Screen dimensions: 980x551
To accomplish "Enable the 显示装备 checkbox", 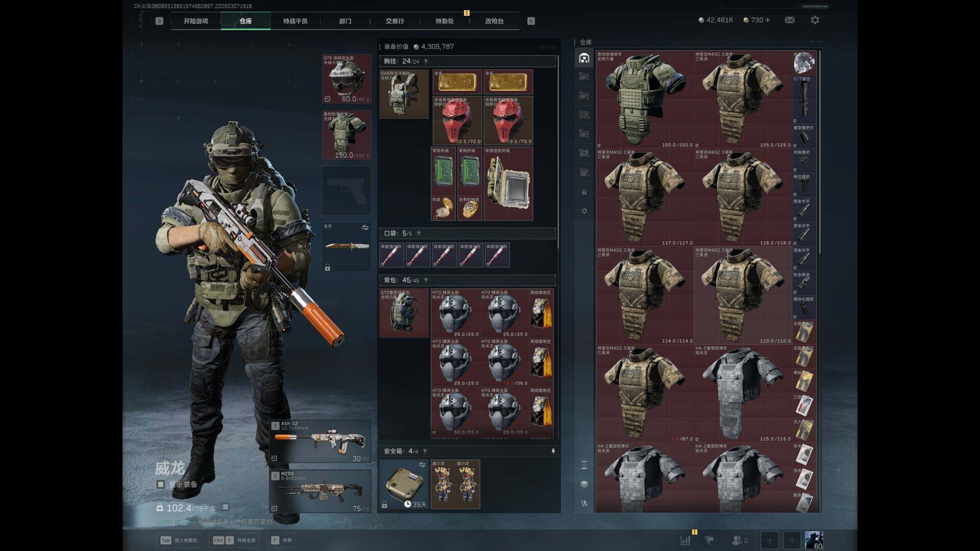I will (161, 484).
